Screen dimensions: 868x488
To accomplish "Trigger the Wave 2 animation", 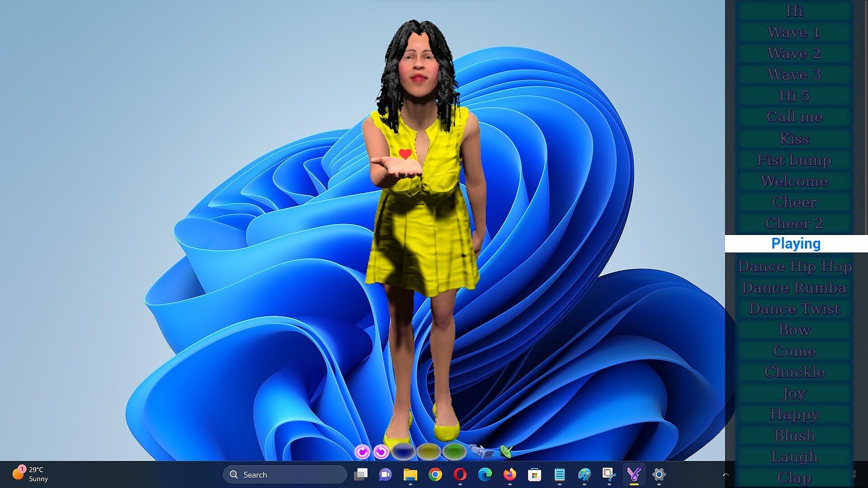I will tap(794, 54).
